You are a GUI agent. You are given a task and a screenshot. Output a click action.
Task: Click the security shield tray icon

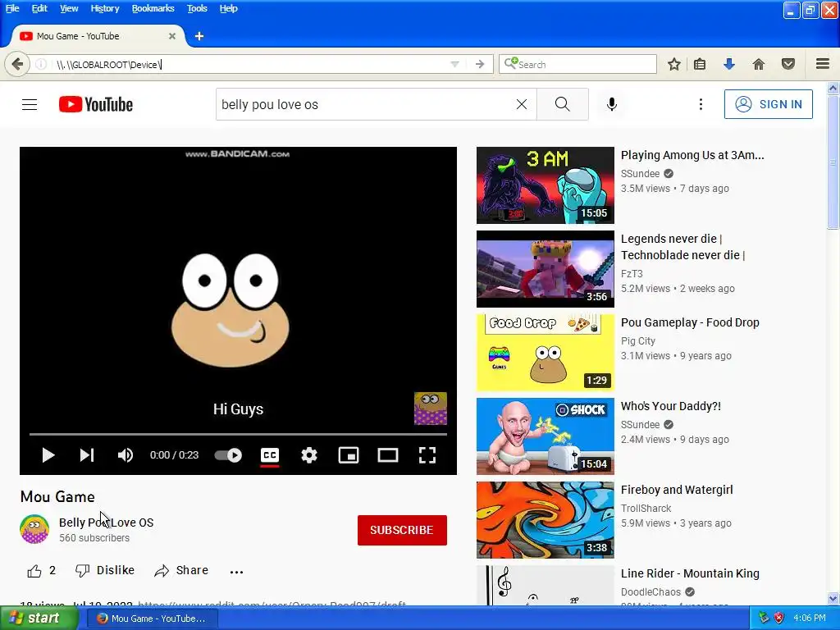pyautogui.click(x=779, y=618)
